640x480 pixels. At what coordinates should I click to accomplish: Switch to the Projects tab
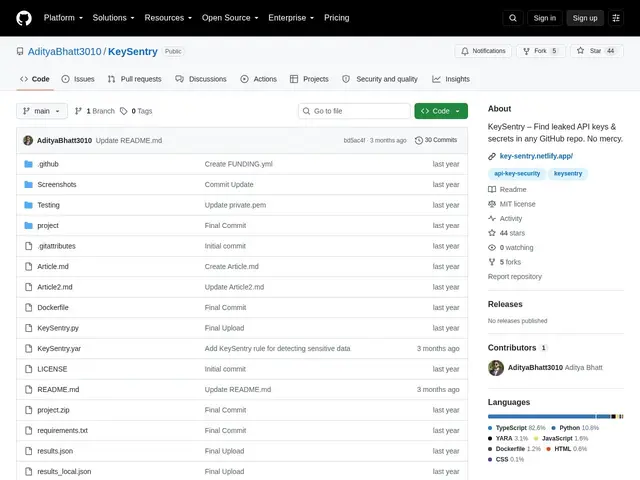pos(309,79)
